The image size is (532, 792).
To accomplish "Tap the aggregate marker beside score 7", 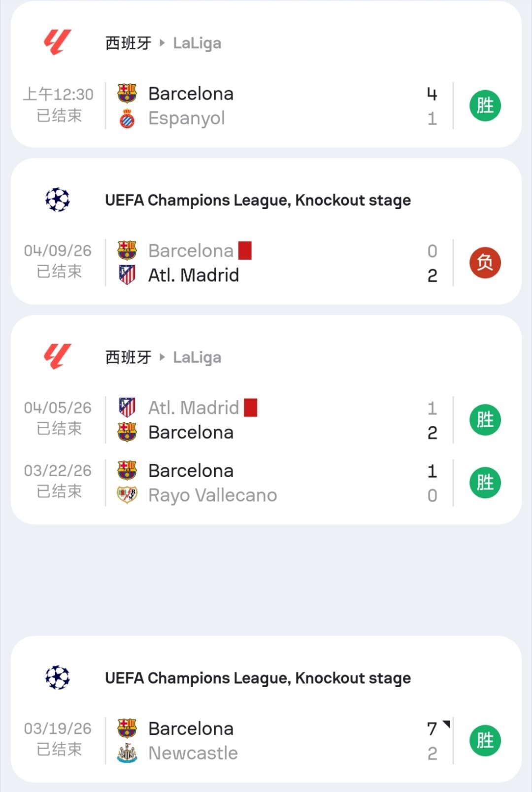I will [x=447, y=724].
